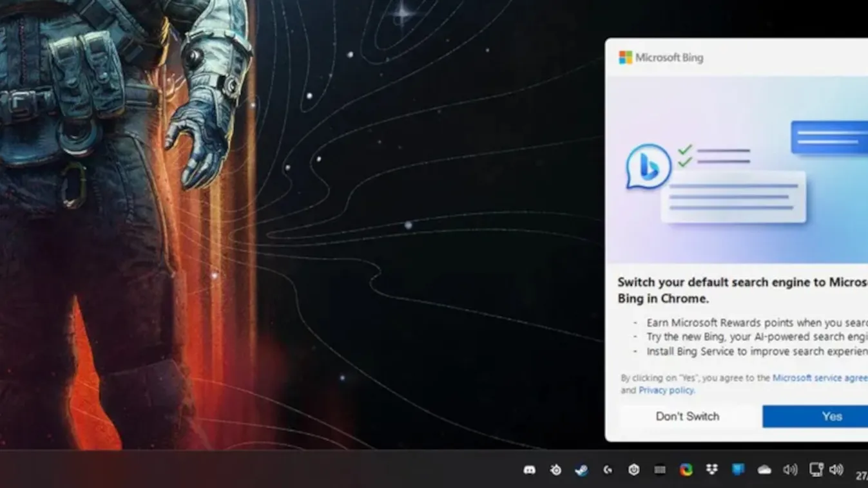Image resolution: width=868 pixels, height=488 pixels.
Task: Click the "Earn Microsoft Rewards points" bullet
Action: (x=757, y=323)
